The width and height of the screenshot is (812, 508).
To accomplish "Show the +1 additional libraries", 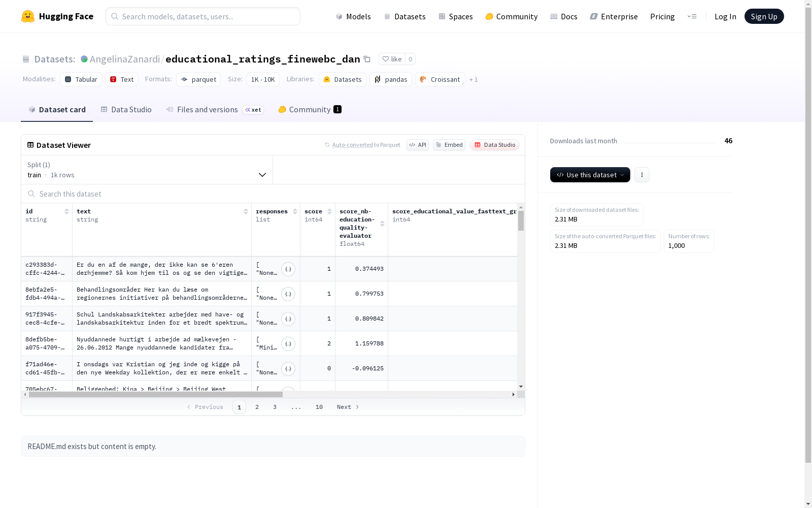I will click(x=473, y=79).
